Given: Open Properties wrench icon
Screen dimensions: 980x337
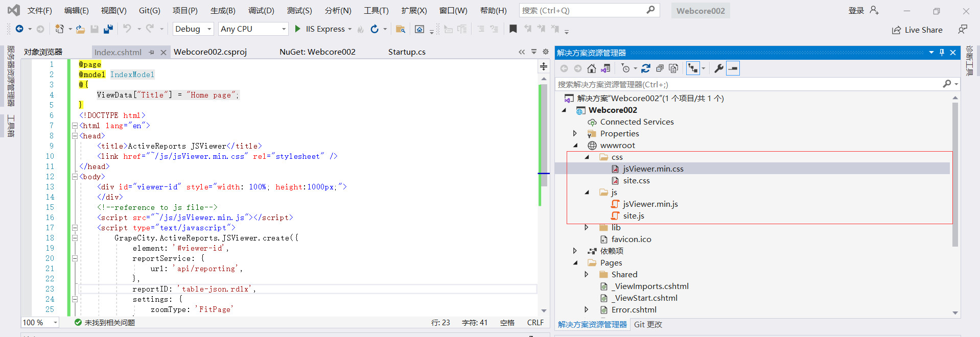Looking at the screenshot, I should (x=719, y=68).
